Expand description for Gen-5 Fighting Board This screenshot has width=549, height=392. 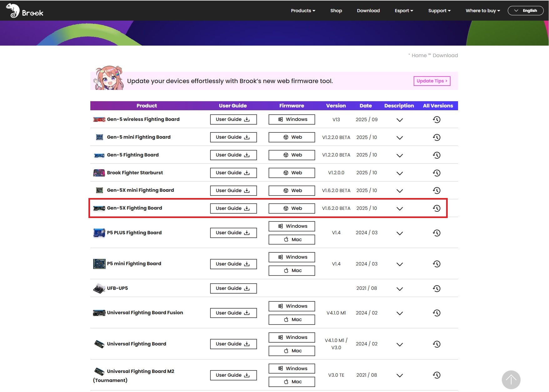tap(400, 156)
